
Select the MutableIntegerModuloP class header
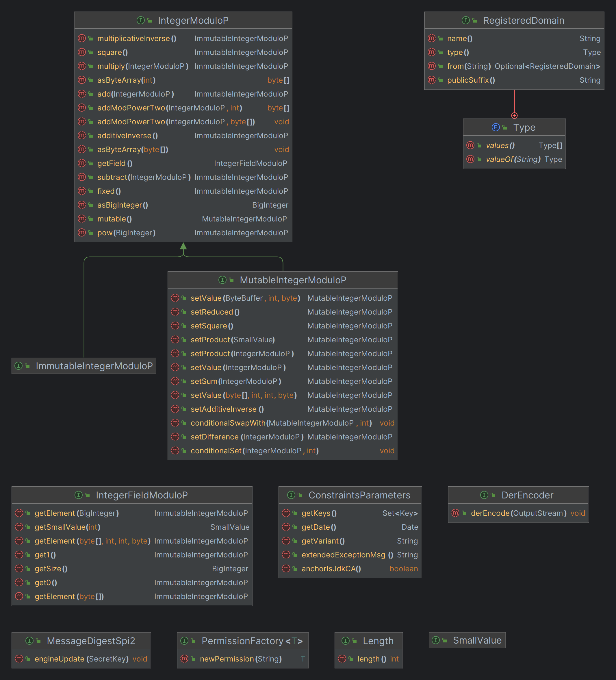(293, 280)
